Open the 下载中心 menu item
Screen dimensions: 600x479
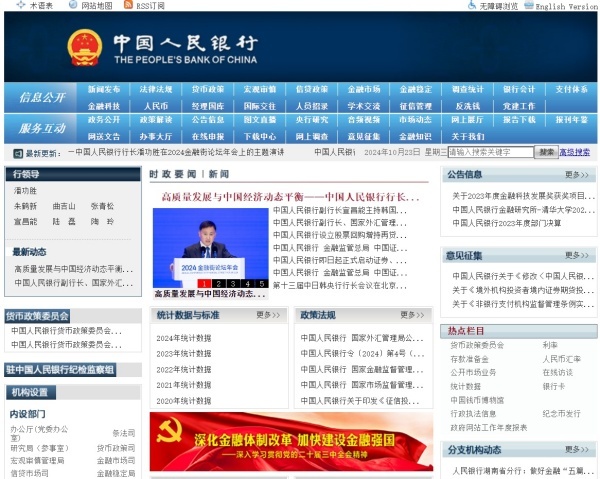[x=260, y=137]
